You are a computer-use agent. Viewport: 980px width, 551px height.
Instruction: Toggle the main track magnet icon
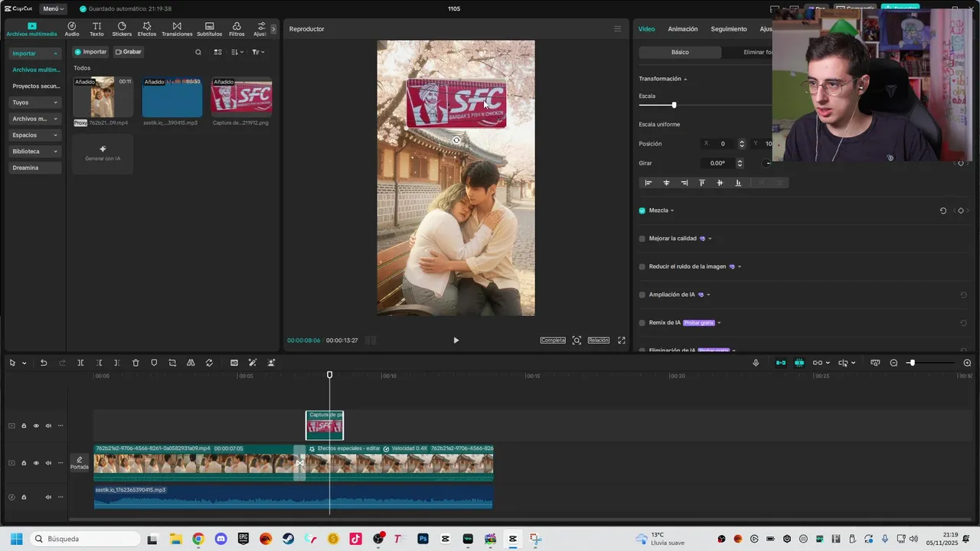pos(781,363)
